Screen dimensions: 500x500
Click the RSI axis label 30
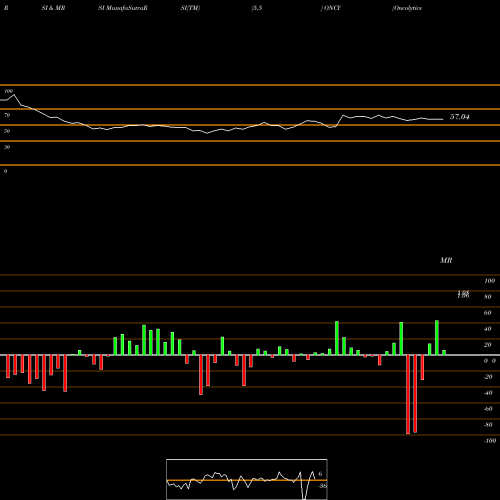point(7,147)
